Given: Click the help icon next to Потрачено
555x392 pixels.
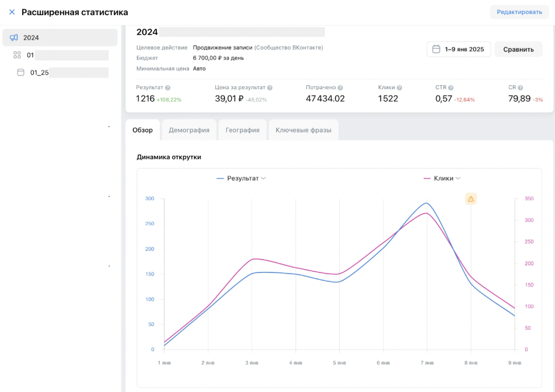Looking at the screenshot, I should [341, 88].
